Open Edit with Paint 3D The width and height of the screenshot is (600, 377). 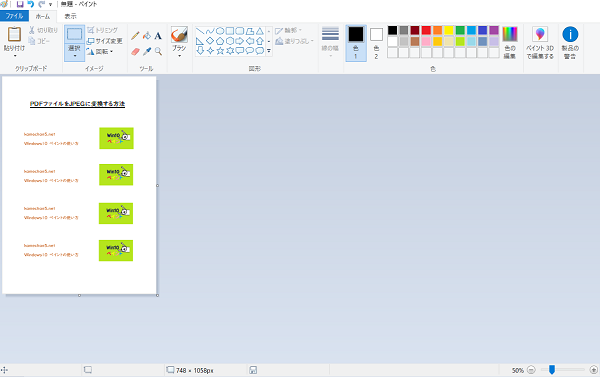coord(540,42)
